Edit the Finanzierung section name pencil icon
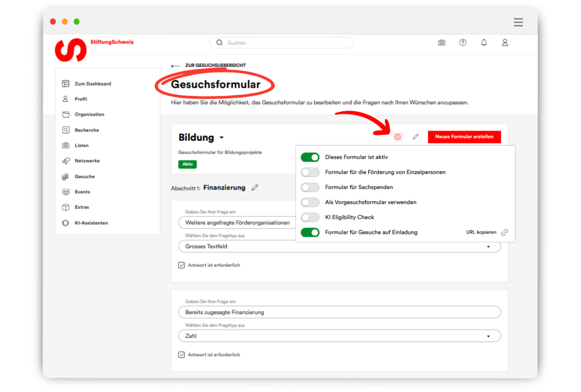This screenshot has width=581, height=392. tap(255, 187)
